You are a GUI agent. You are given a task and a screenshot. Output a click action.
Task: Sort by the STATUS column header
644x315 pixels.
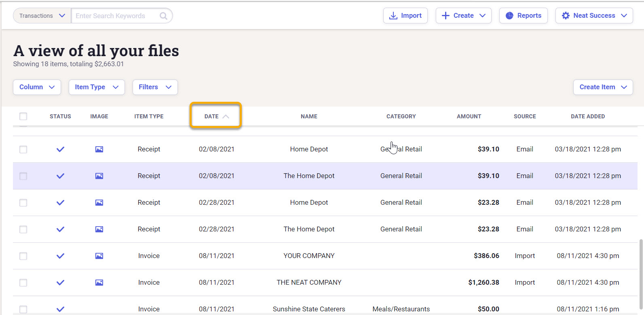[60, 116]
